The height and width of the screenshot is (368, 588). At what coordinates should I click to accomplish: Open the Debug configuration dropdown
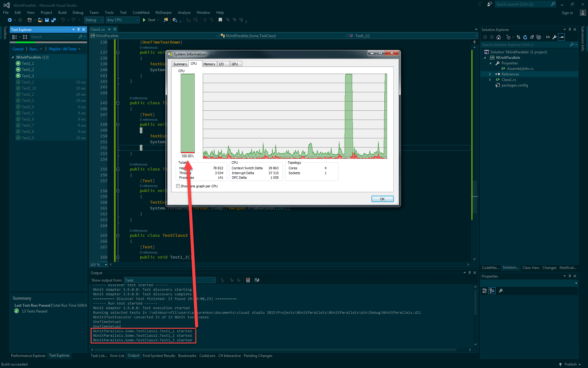[94, 20]
